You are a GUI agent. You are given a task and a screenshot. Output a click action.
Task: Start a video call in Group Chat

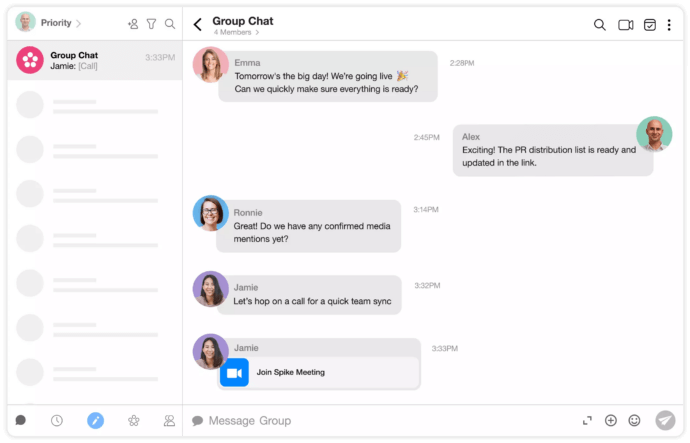click(626, 25)
